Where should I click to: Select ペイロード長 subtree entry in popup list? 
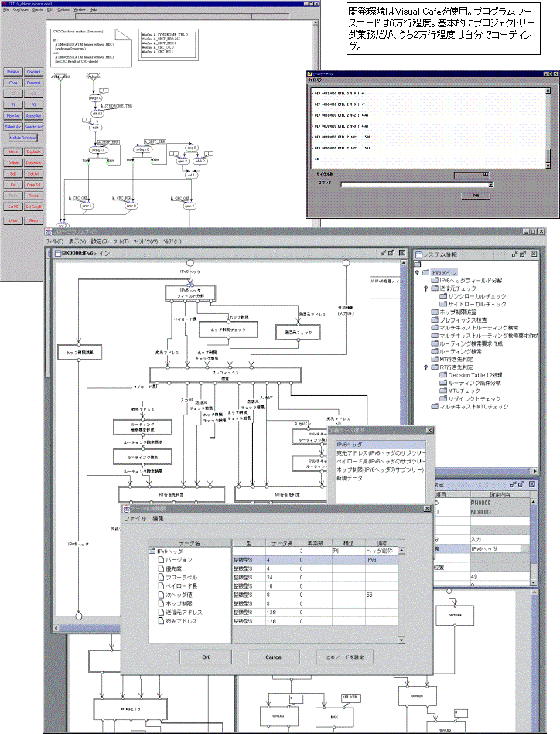[x=381, y=461]
